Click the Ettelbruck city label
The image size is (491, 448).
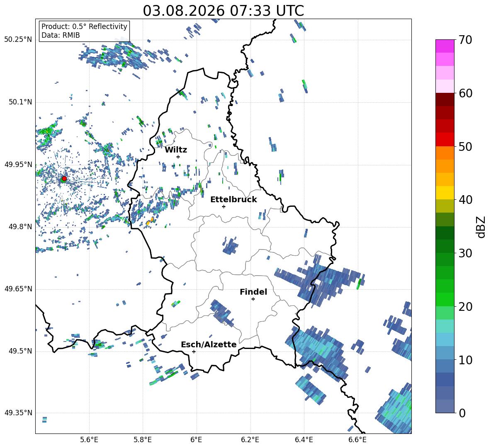coord(233,200)
